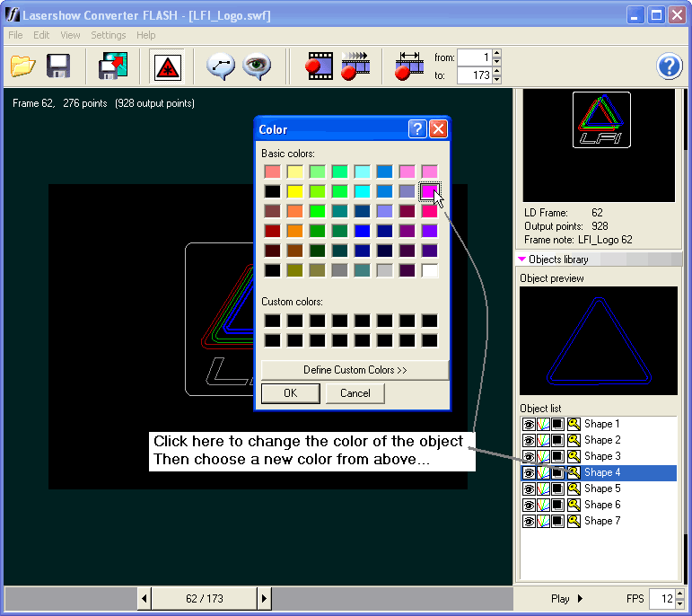The width and height of the screenshot is (692, 616).
Task: Open help with blue question mark icon
Action: [x=669, y=66]
